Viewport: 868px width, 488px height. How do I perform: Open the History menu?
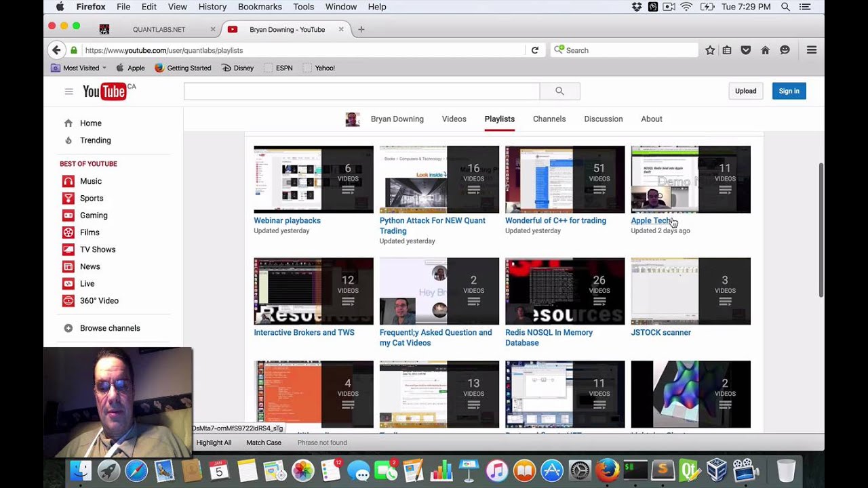[x=212, y=7]
